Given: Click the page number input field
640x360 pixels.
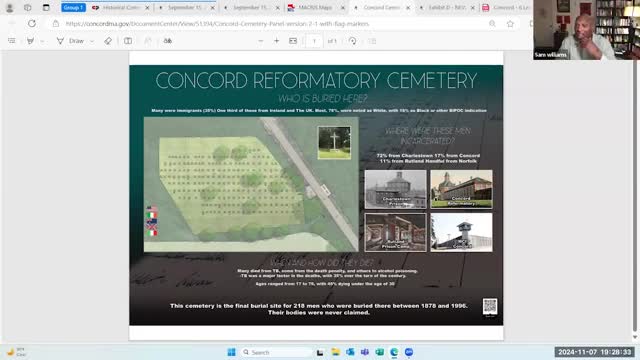Looking at the screenshot, I should (x=314, y=41).
